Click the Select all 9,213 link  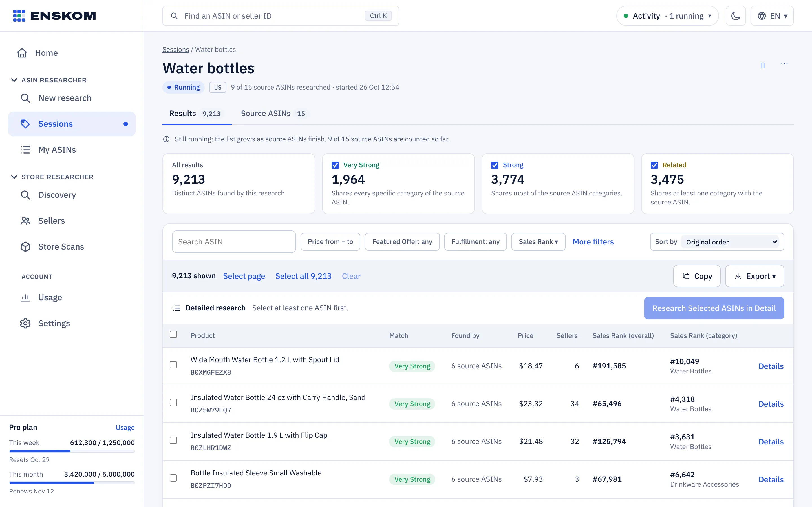pyautogui.click(x=303, y=276)
